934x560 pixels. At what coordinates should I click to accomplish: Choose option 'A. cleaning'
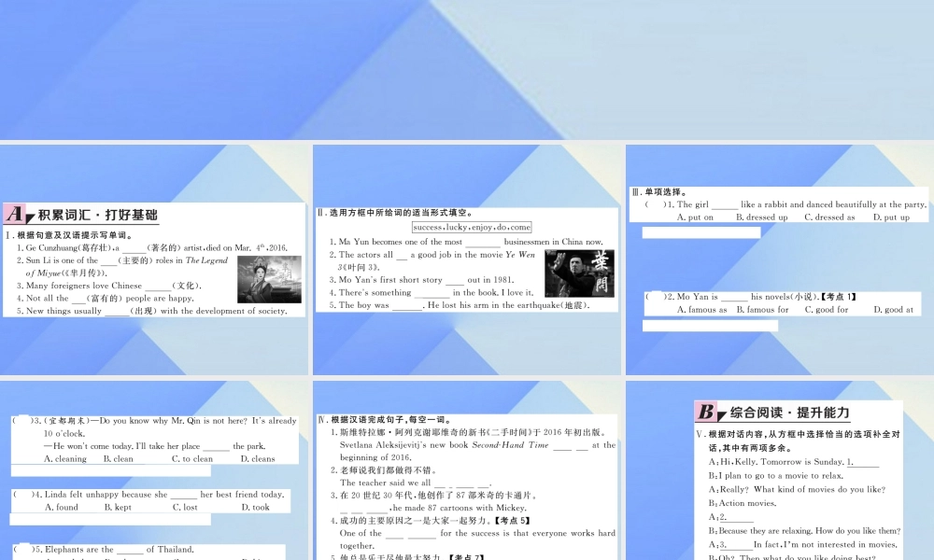tap(65, 459)
